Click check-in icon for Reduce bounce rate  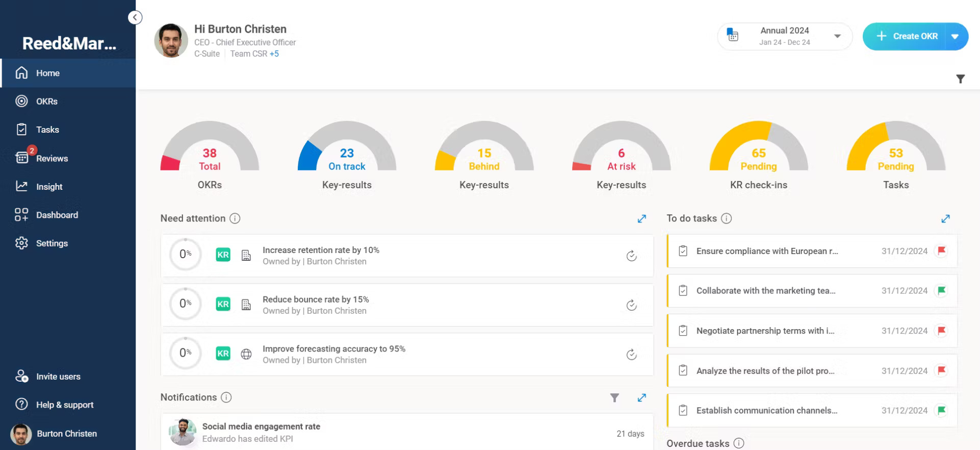coord(631,306)
